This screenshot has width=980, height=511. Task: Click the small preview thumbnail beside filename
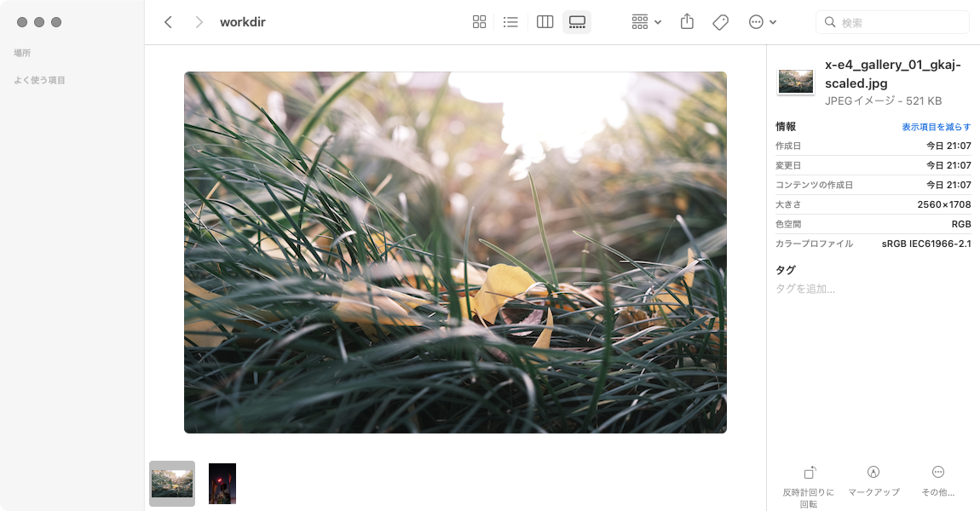[x=796, y=81]
